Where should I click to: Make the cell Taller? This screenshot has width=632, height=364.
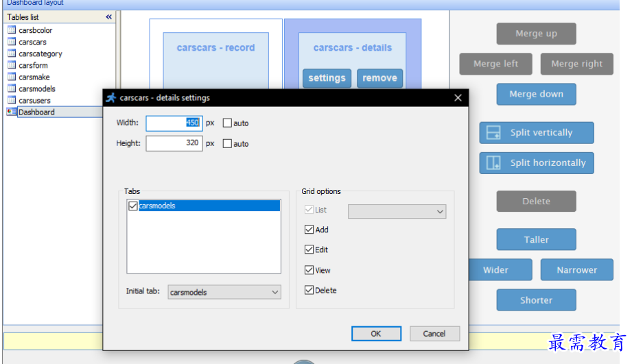click(536, 239)
